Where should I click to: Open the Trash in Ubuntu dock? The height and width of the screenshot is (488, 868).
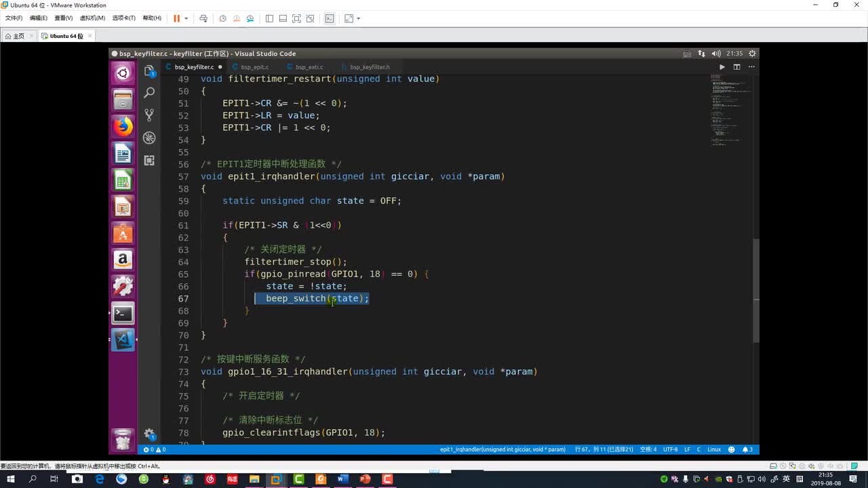click(x=123, y=439)
